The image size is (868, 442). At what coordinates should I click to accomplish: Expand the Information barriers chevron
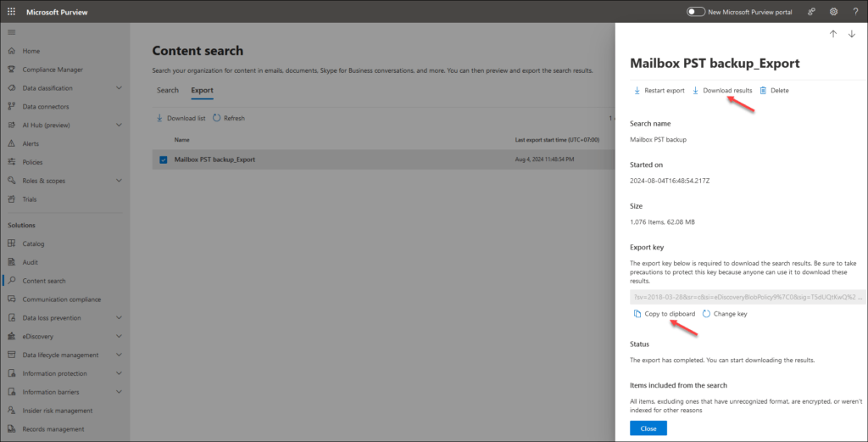click(x=119, y=392)
